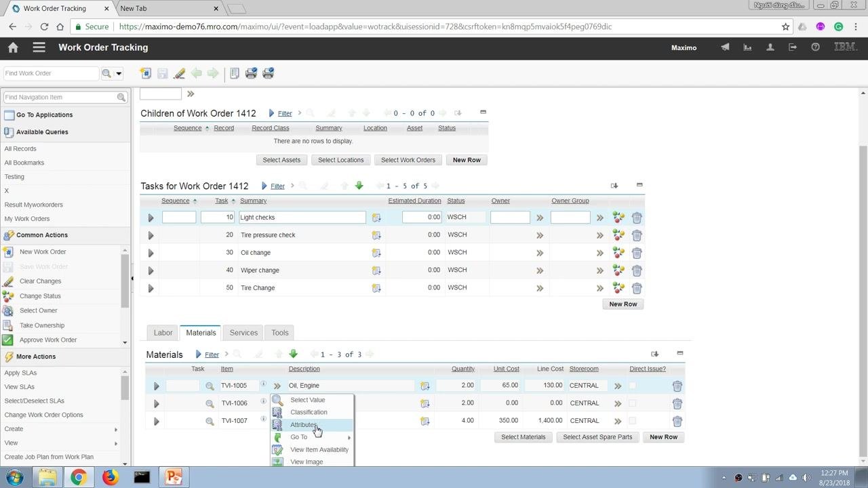868x488 pixels.
Task: Expand details for the Wiper change task
Action: tap(151, 270)
